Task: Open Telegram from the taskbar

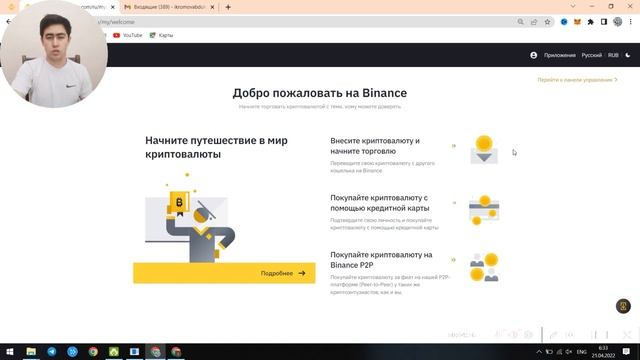Action: (x=52, y=352)
